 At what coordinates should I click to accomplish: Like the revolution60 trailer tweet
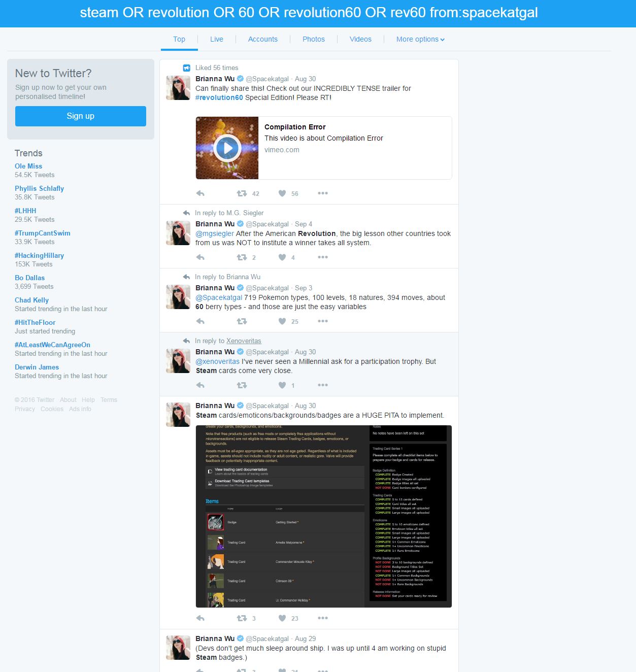pos(282,193)
